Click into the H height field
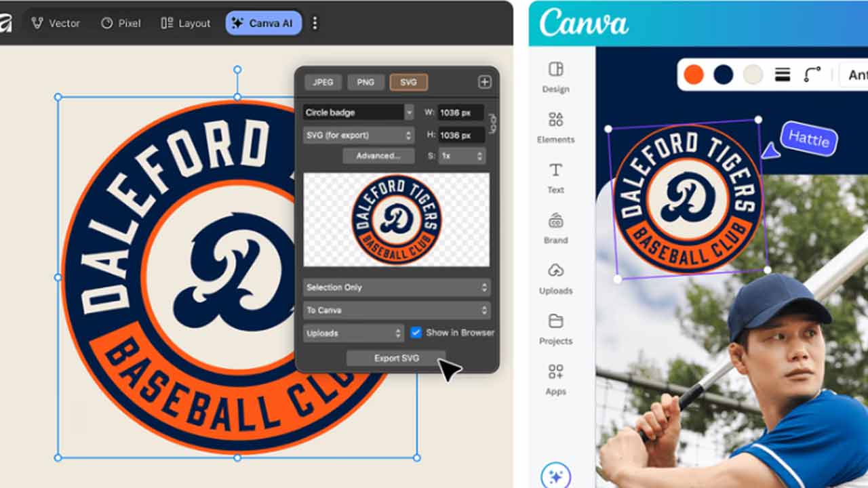 click(x=461, y=135)
